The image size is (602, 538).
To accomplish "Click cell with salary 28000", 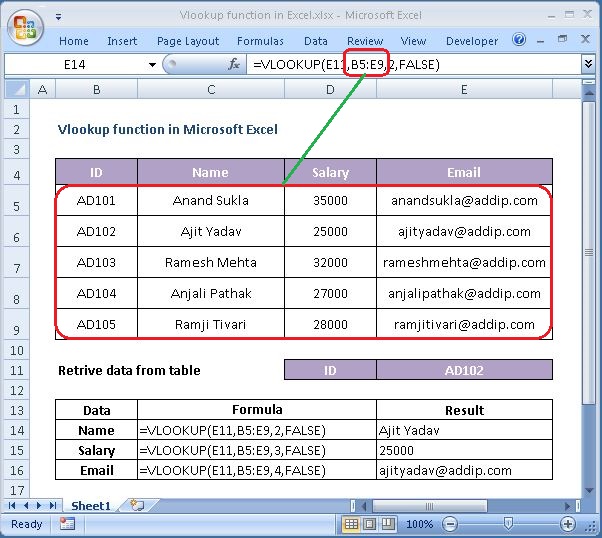I will [x=330, y=324].
